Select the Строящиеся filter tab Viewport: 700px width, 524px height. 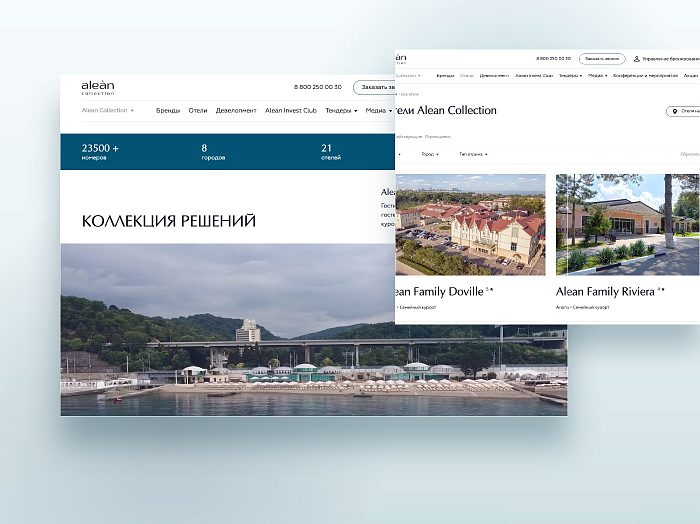point(438,137)
